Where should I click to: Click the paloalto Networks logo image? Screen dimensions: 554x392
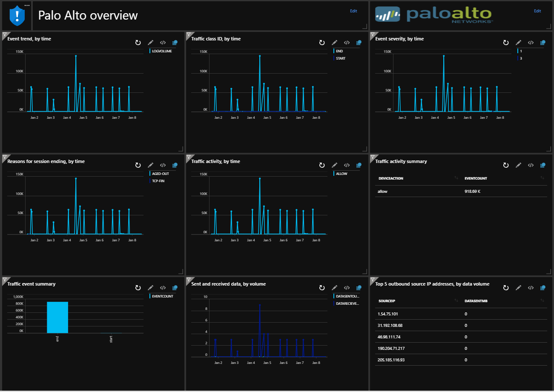pos(434,14)
